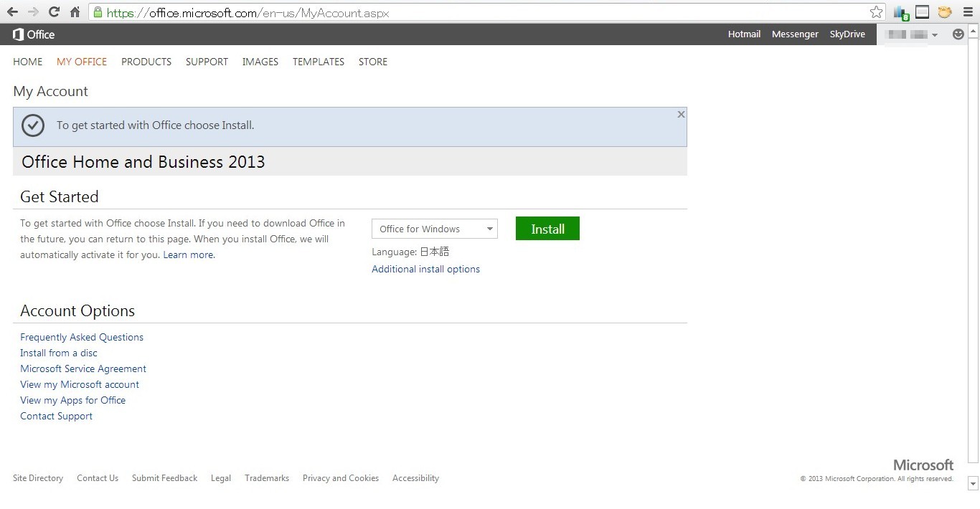This screenshot has height=509, width=980.
Task: Go to the HOME navigation item
Action: pos(28,62)
